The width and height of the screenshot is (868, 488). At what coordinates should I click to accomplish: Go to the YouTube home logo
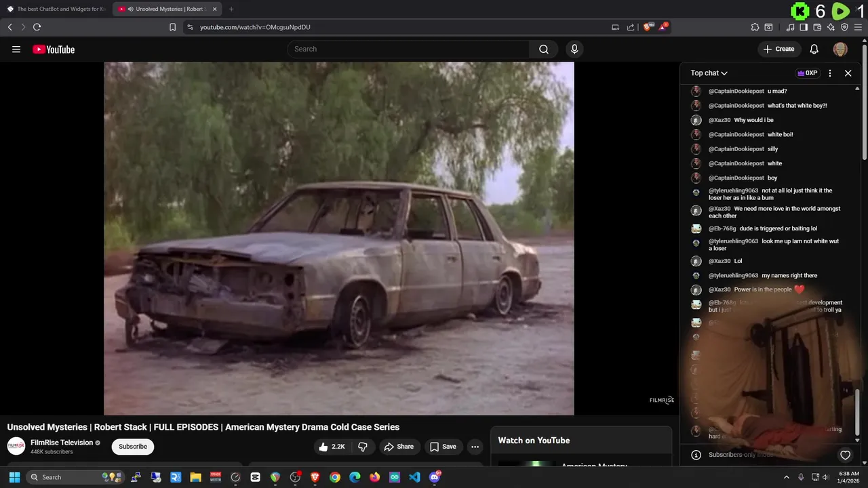click(54, 49)
